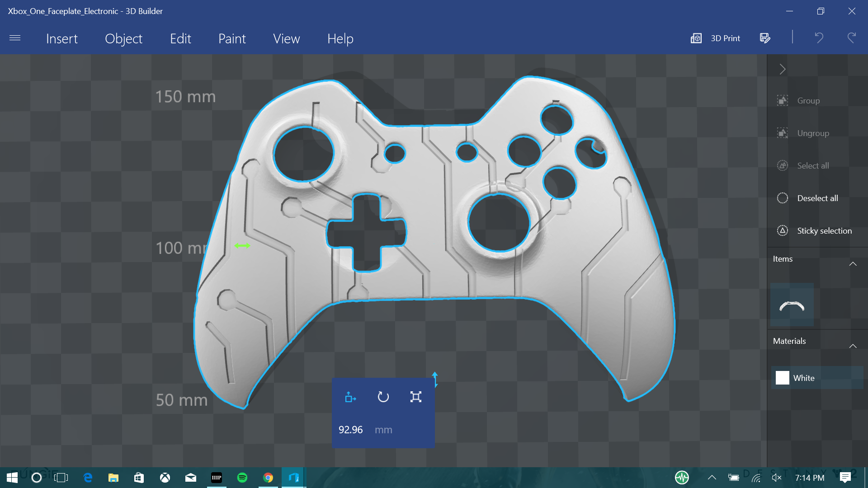Open File Explorer from taskbar
The height and width of the screenshot is (488, 868).
113,478
